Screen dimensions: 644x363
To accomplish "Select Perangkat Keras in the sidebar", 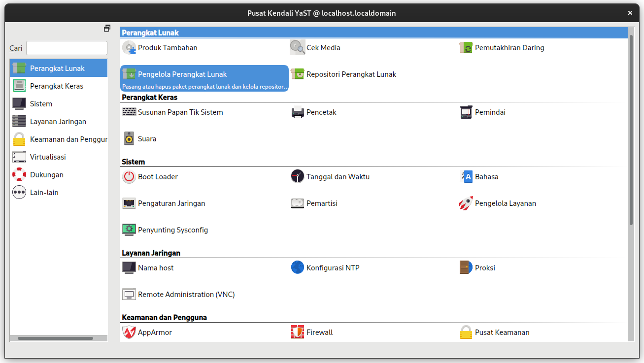I will tap(57, 86).
